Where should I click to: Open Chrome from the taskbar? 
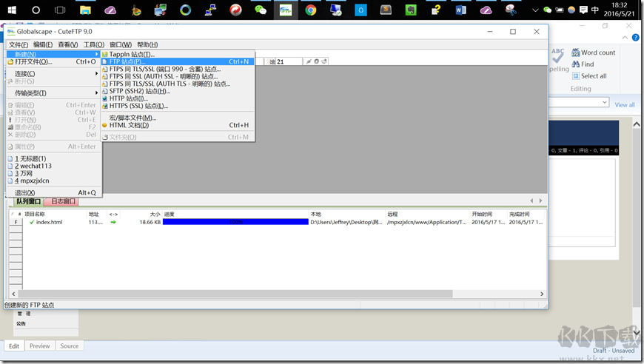click(x=310, y=10)
